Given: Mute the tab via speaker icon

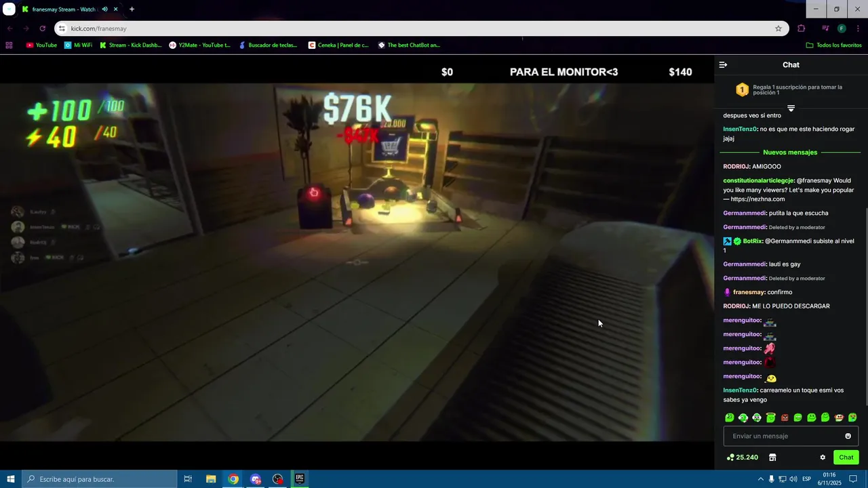Looking at the screenshot, I should coord(104,9).
